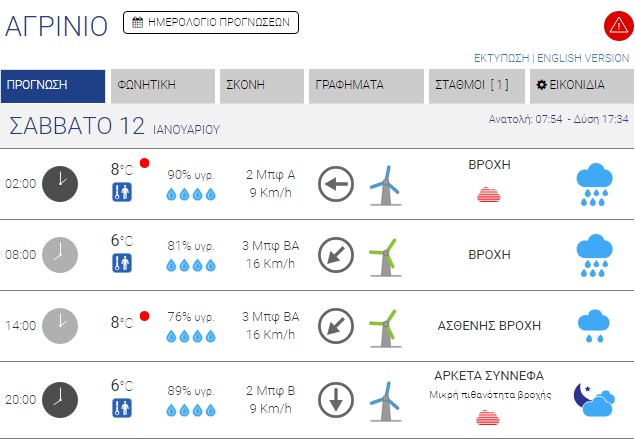Click the humidity droplets at 14:00
The height and width of the screenshot is (439, 635).
coord(190,335)
